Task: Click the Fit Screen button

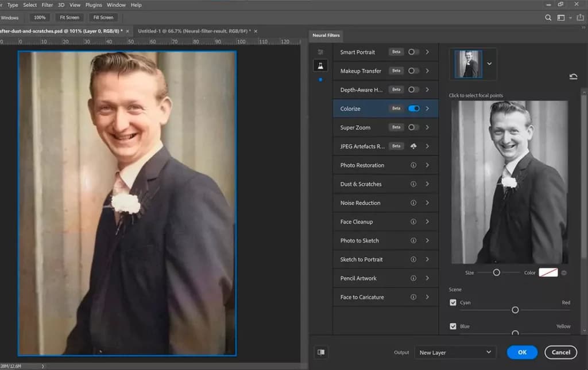Action: coord(69,18)
